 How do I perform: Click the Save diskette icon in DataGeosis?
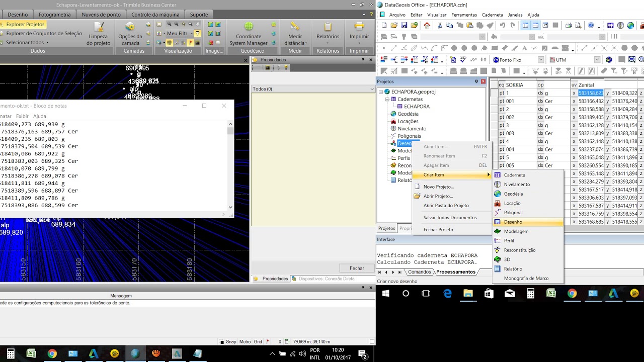point(404,25)
